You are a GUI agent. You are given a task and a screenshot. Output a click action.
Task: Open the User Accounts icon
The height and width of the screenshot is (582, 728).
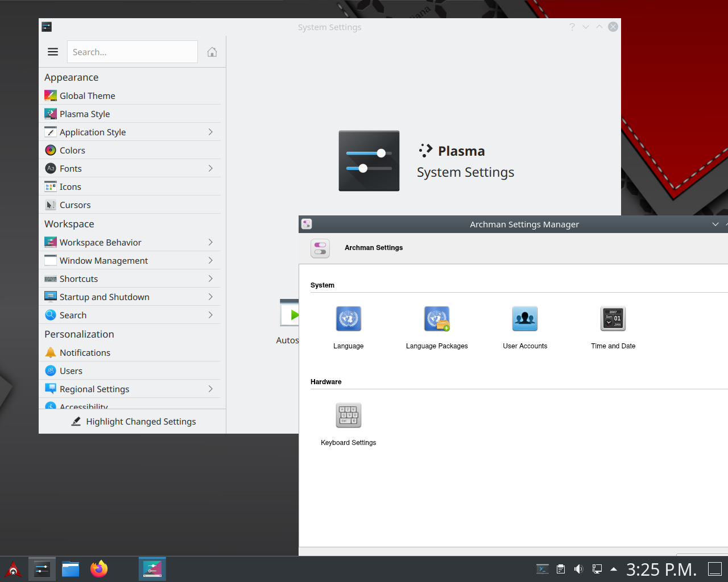525,319
